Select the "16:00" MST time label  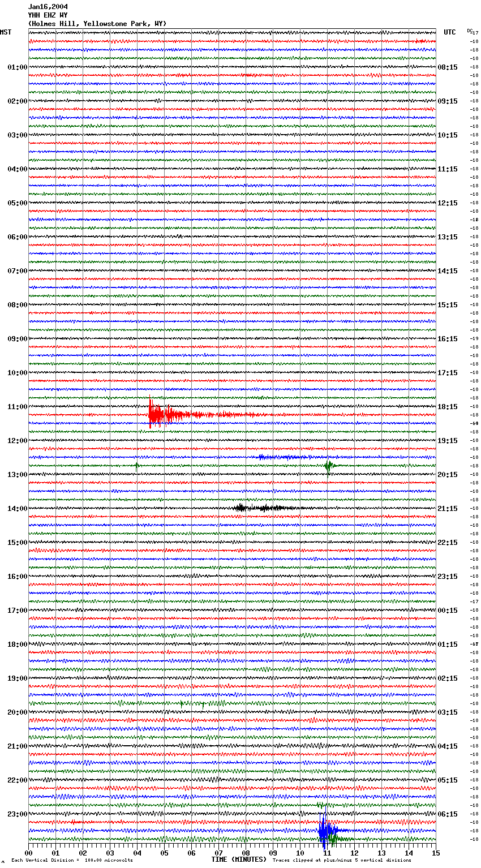coord(18,577)
